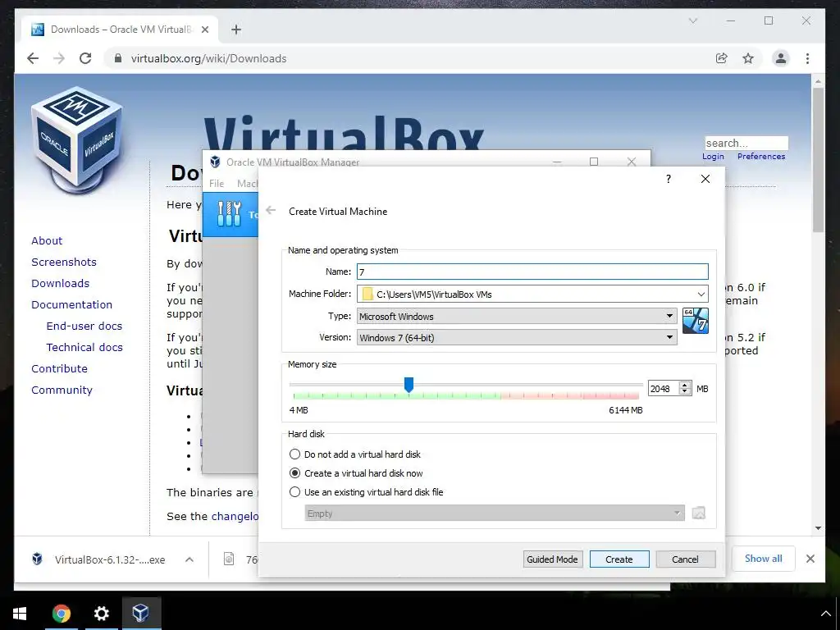
Task: Click the VirtualBox cube logo on webpage
Action: click(78, 140)
